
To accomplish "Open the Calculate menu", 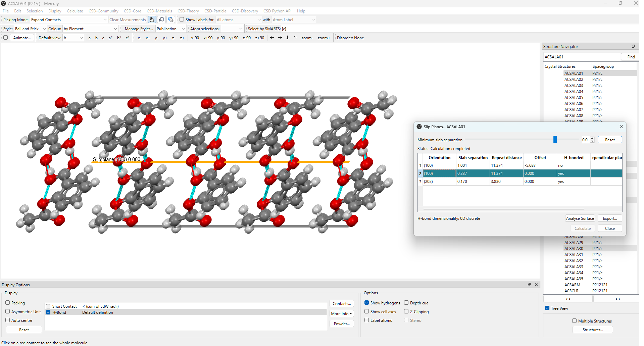I will (75, 11).
